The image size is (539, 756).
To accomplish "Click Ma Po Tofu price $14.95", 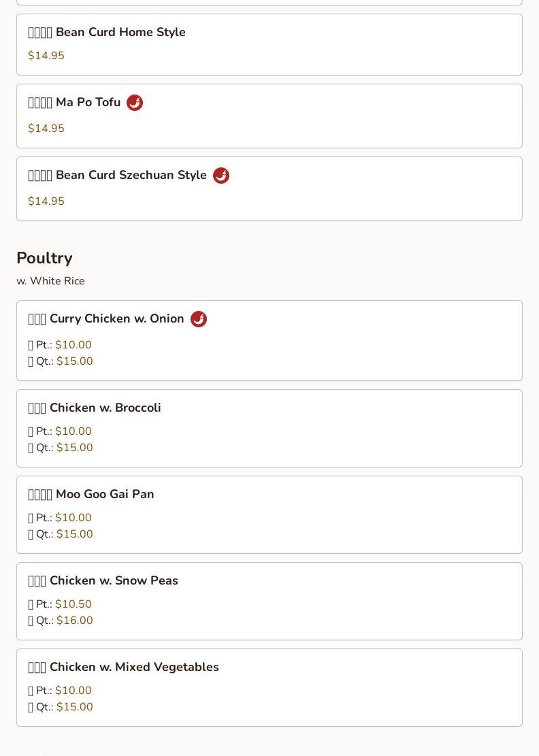I will point(46,129).
